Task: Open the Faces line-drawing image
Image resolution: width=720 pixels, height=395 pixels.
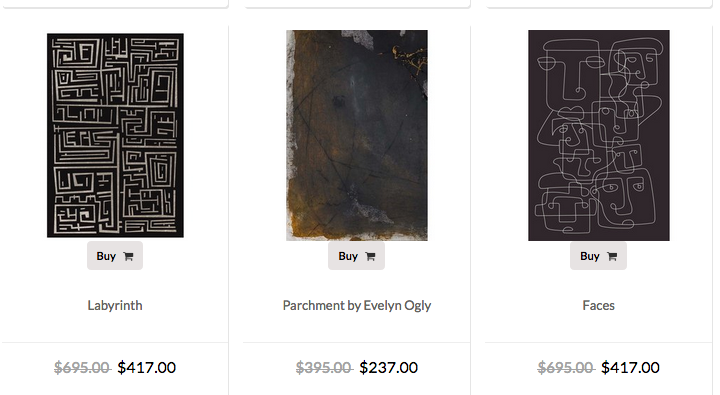Action: pos(599,135)
